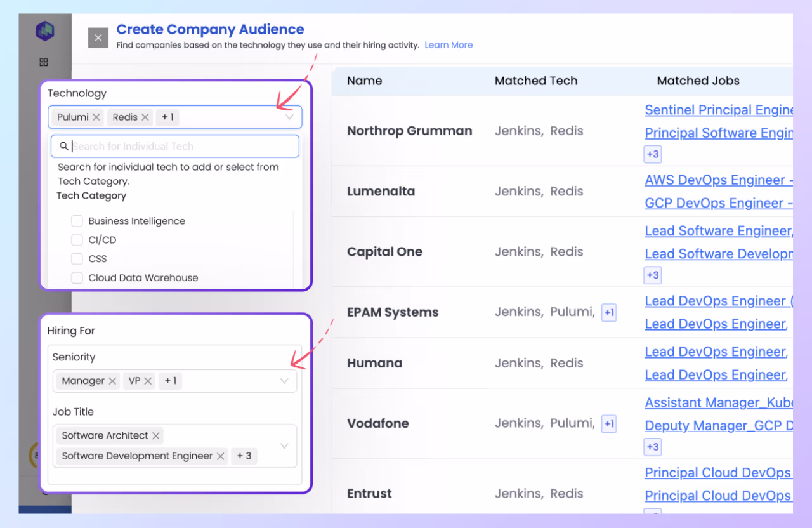The height and width of the screenshot is (528, 812).
Task: Focus the Search for Individual Tech field
Action: [175, 146]
